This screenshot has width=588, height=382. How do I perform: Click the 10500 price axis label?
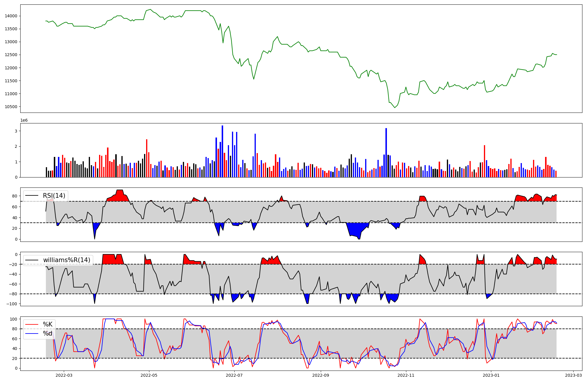[x=11, y=107]
